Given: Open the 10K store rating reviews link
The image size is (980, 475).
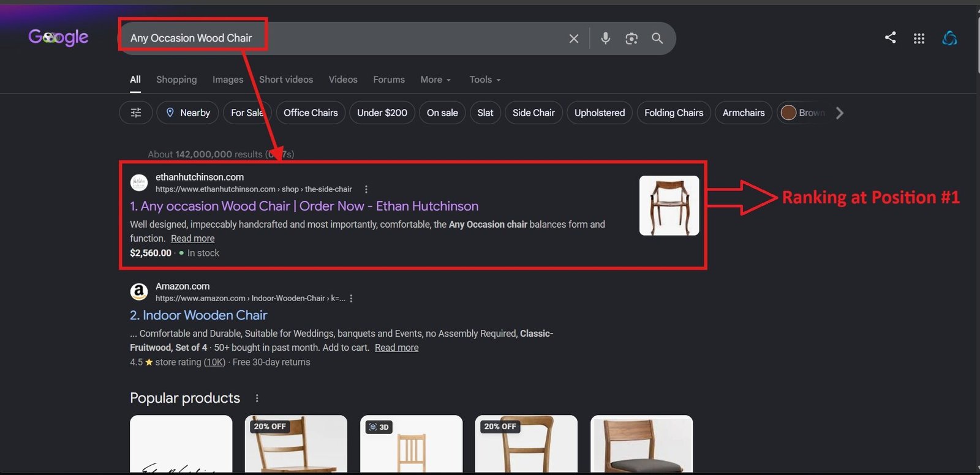Looking at the screenshot, I should [214, 362].
